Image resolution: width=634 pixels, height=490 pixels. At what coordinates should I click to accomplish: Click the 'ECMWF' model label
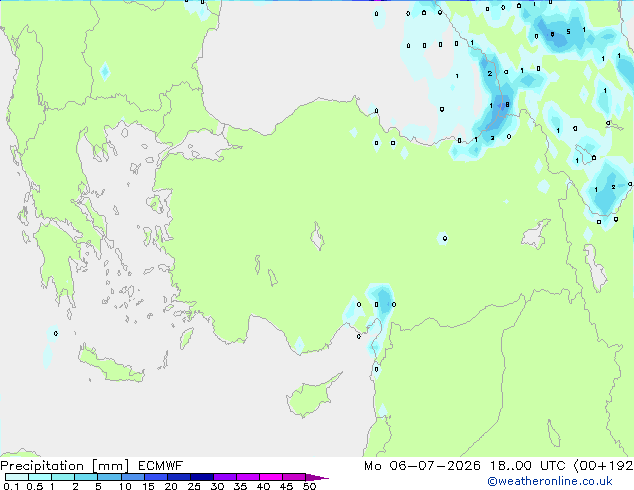coord(161,466)
